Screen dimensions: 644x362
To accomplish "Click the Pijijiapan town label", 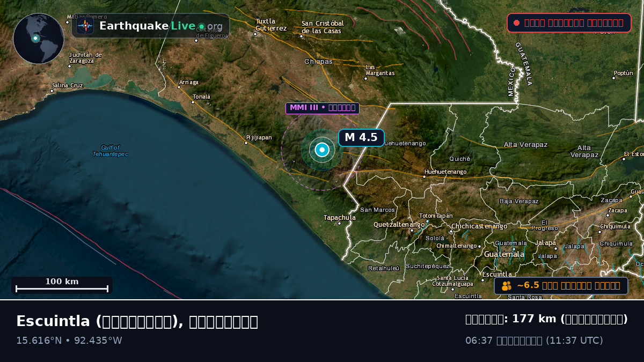I will tap(259, 137).
